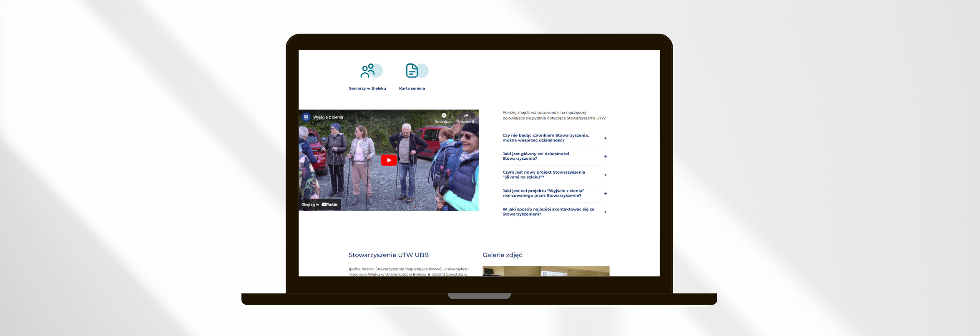Expand the Sliversi na szlaku question

pos(605,175)
